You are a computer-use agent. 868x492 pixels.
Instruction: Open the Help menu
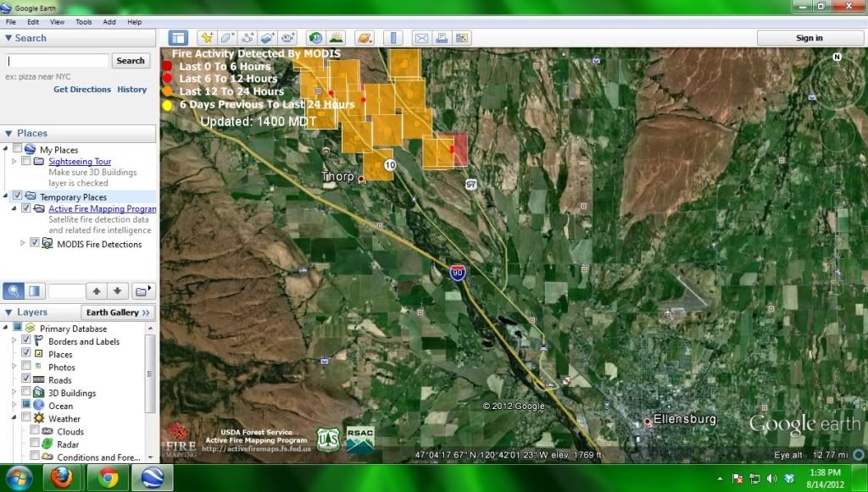coord(135,22)
